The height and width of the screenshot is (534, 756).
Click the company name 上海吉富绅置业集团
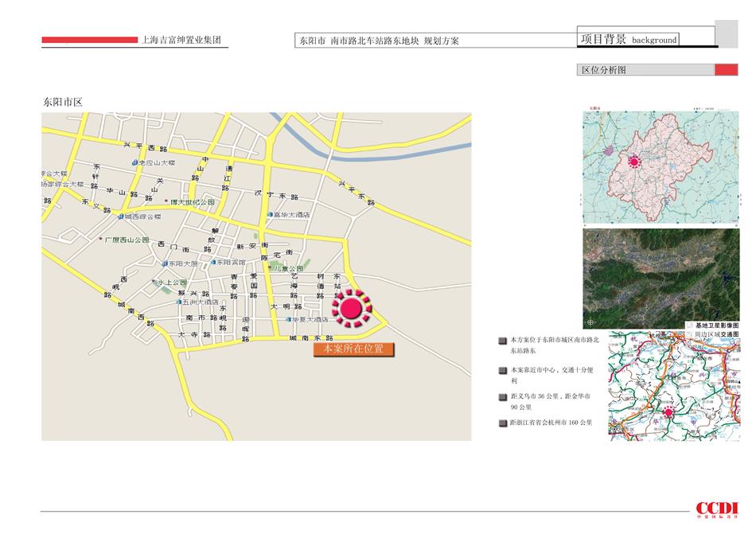tap(181, 40)
